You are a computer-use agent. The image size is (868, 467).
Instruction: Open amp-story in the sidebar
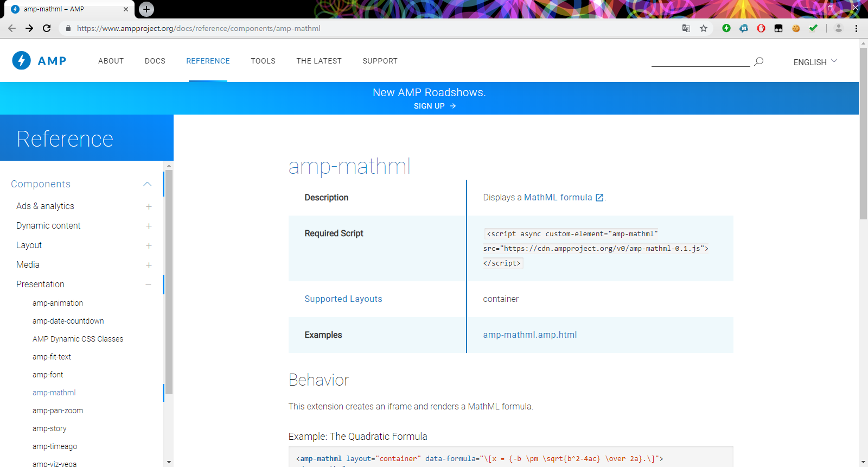(x=49, y=428)
